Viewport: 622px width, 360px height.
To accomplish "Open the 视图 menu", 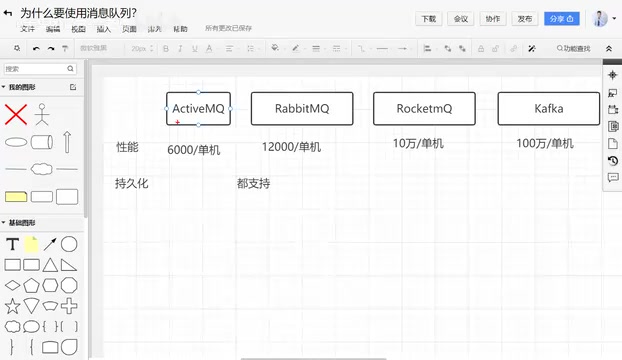I will (x=78, y=29).
